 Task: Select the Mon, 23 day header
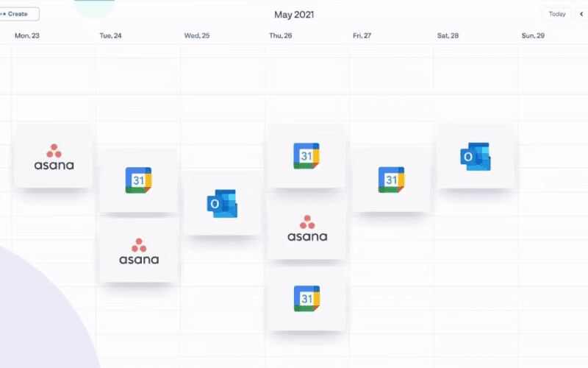pos(27,35)
